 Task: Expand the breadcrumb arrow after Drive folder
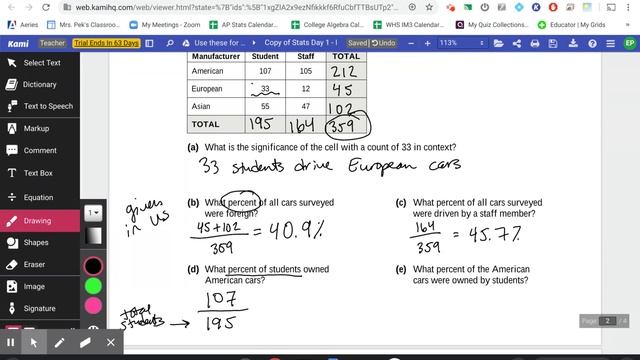[254, 43]
